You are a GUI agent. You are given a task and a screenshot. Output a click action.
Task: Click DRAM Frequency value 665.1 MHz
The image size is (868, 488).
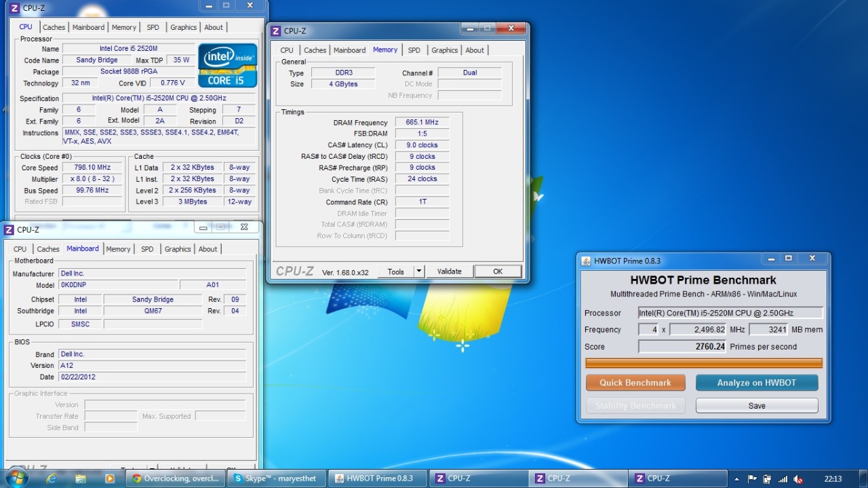[422, 122]
